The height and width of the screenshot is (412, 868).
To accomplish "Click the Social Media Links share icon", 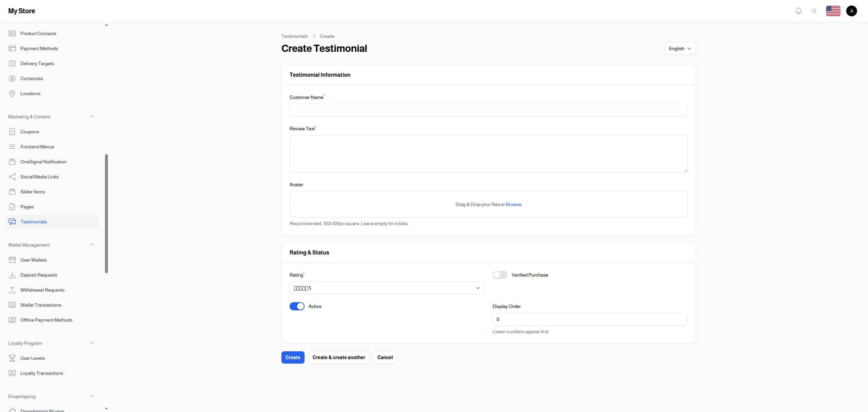I will pyautogui.click(x=12, y=177).
